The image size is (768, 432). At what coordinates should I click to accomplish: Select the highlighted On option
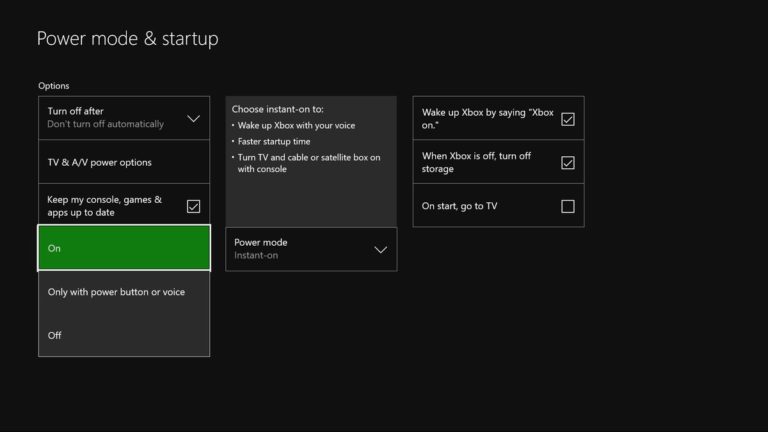124,248
